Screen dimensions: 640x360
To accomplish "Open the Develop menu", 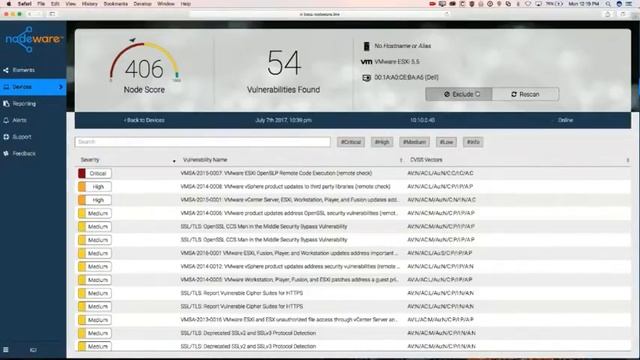I will pyautogui.click(x=142, y=4).
